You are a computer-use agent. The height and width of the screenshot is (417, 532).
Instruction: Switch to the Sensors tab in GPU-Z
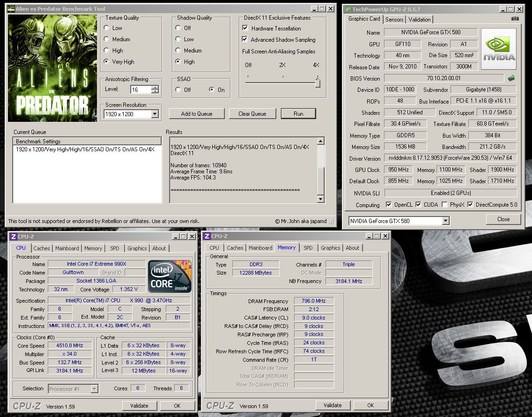pos(394,20)
